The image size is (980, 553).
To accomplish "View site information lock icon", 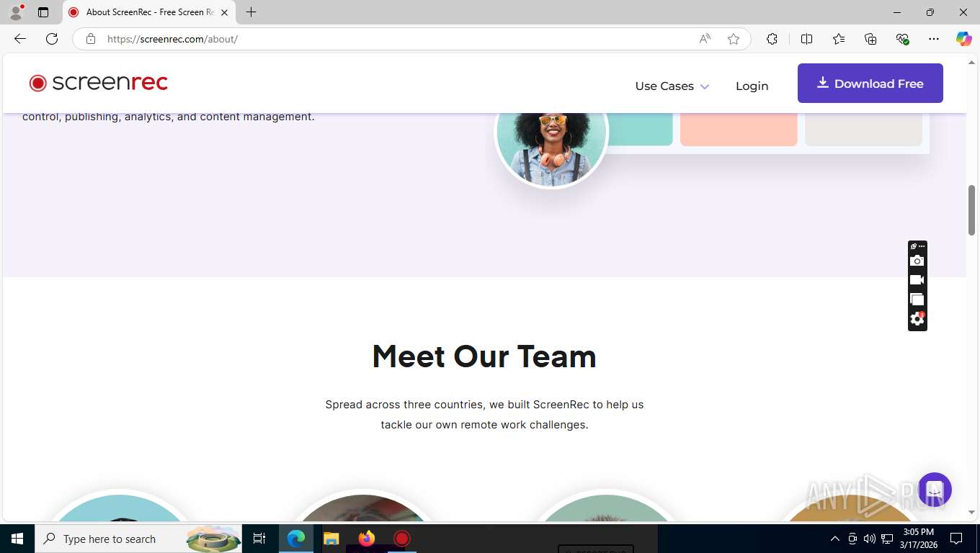I will (x=91, y=39).
